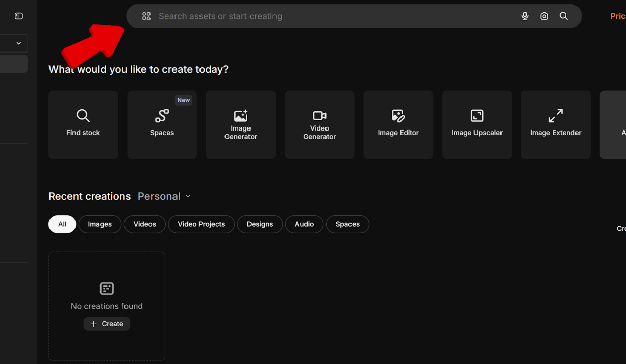Select the All filter tab
Image resolution: width=626 pixels, height=364 pixels.
click(62, 224)
